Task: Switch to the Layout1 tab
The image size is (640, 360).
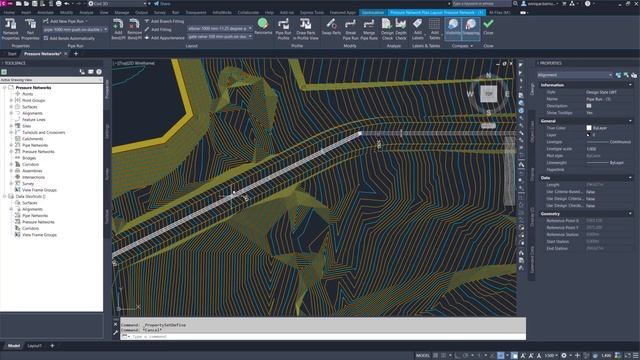Action: (x=34, y=346)
